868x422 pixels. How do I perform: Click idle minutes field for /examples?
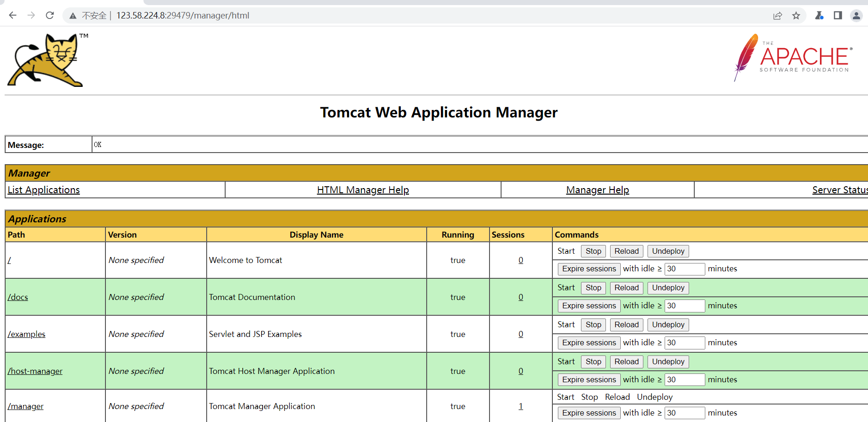[685, 342]
